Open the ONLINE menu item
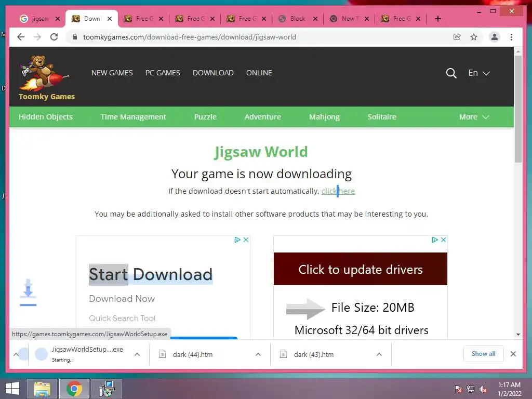Image resolution: width=532 pixels, height=399 pixels. [259, 73]
